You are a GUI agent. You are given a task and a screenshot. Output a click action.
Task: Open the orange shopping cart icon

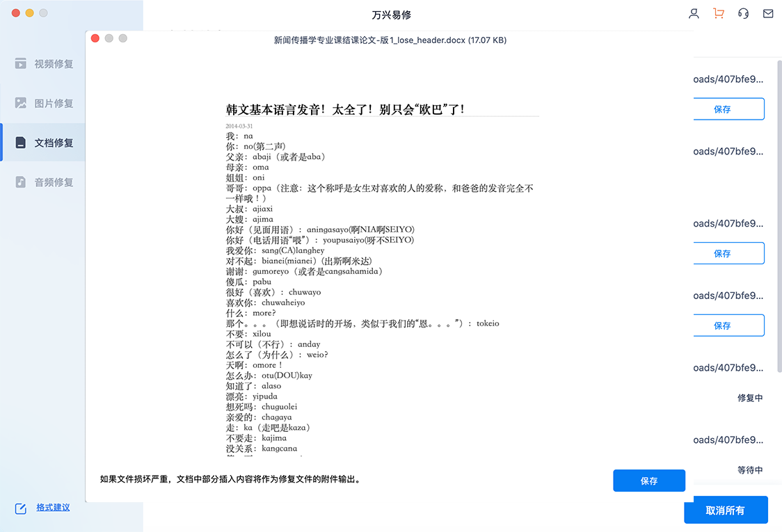(x=720, y=13)
